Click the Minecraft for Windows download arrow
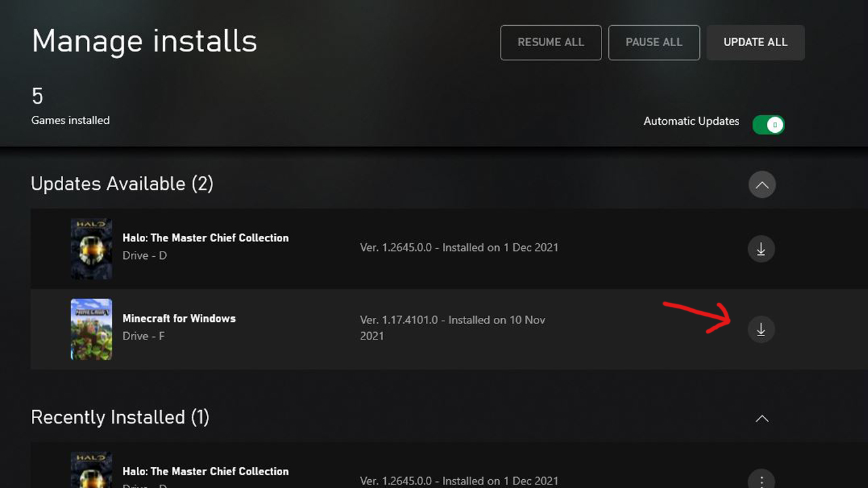 761,329
